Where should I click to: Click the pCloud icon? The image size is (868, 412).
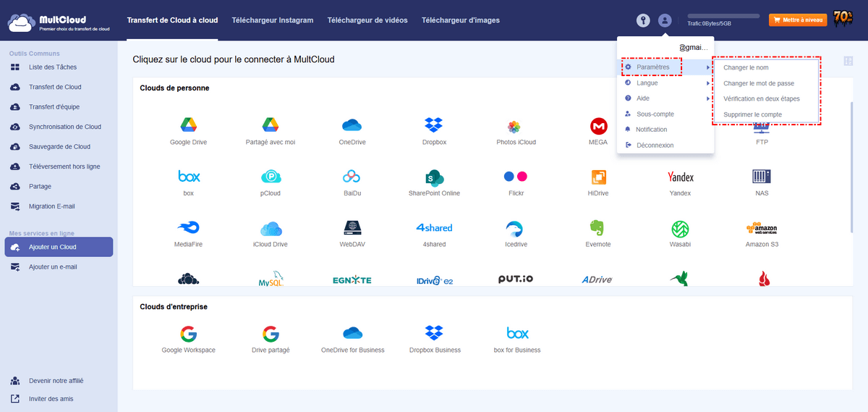click(x=271, y=177)
